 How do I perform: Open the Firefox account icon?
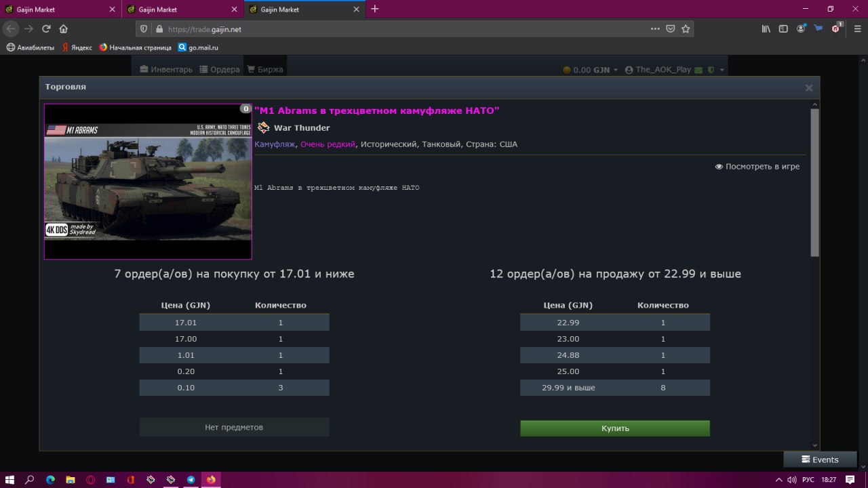[x=801, y=29]
